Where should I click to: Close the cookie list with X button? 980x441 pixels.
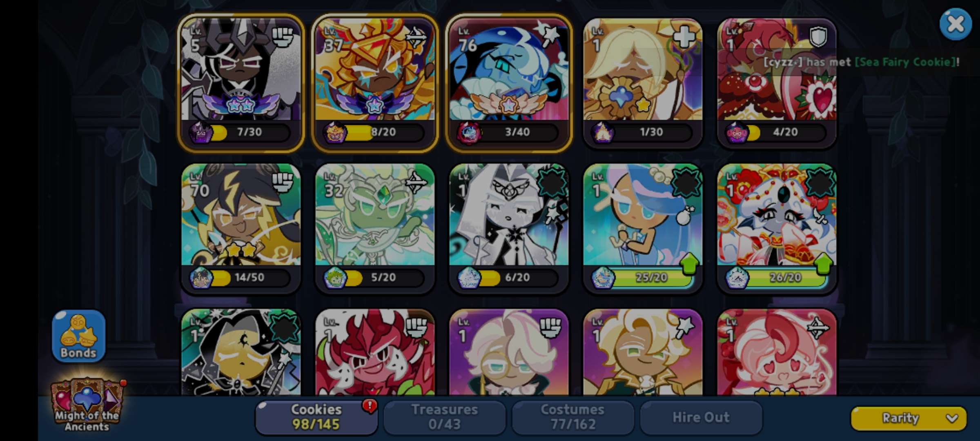pos(955,24)
